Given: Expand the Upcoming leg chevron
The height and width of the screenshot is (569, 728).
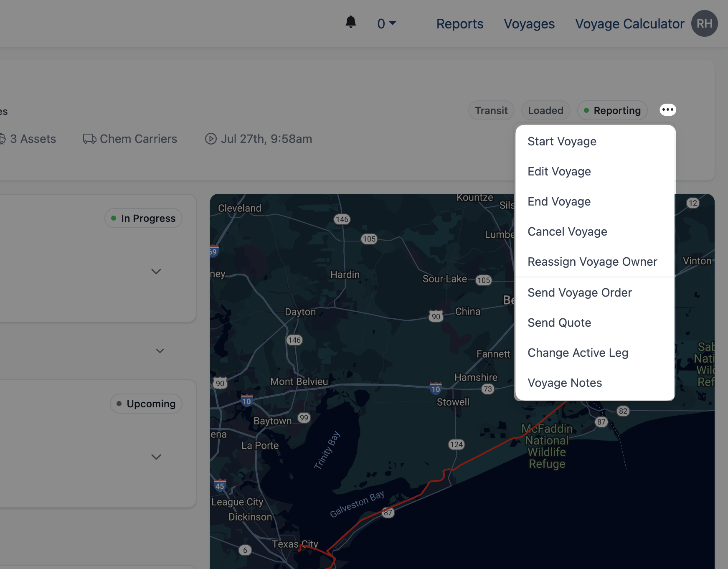Looking at the screenshot, I should [156, 457].
